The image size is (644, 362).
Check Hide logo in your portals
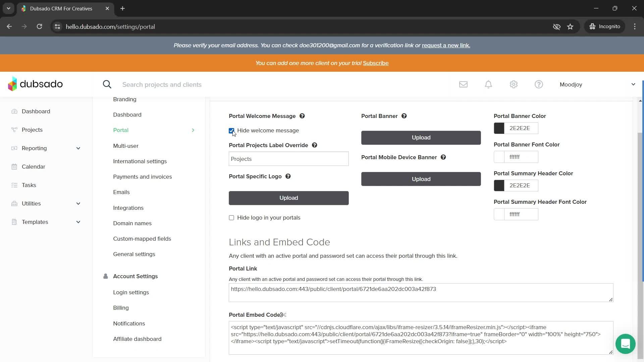[231, 218]
